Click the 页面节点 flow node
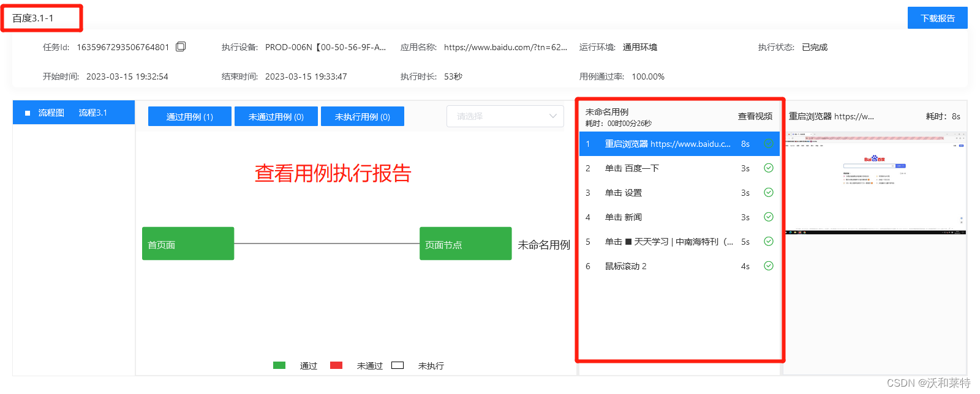 (466, 243)
